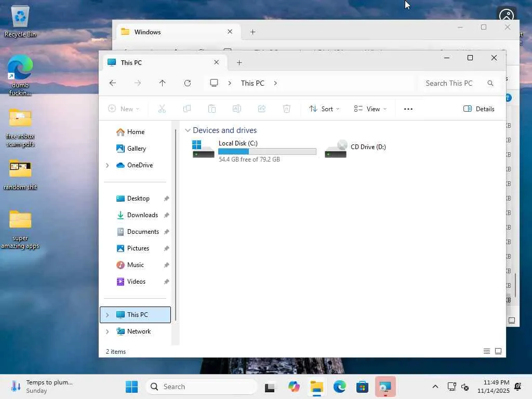
Task: Unpin Desktop from Quick access
Action: point(166,198)
